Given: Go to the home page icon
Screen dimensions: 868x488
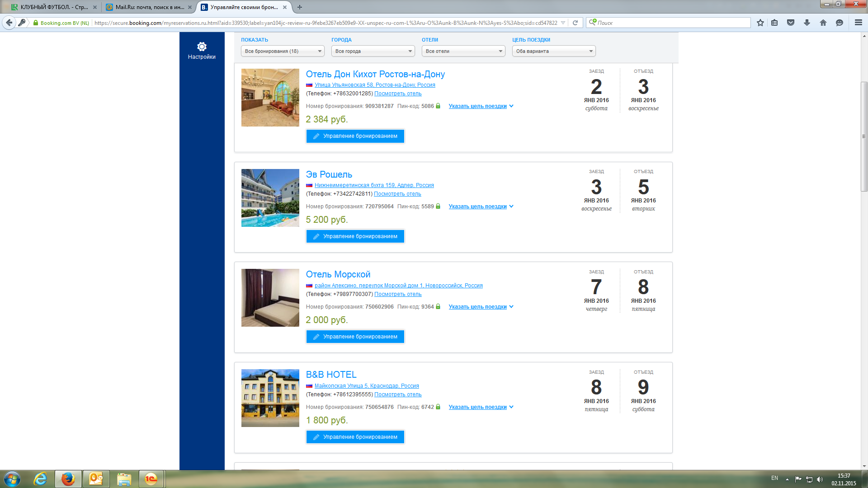Looking at the screenshot, I should point(823,23).
